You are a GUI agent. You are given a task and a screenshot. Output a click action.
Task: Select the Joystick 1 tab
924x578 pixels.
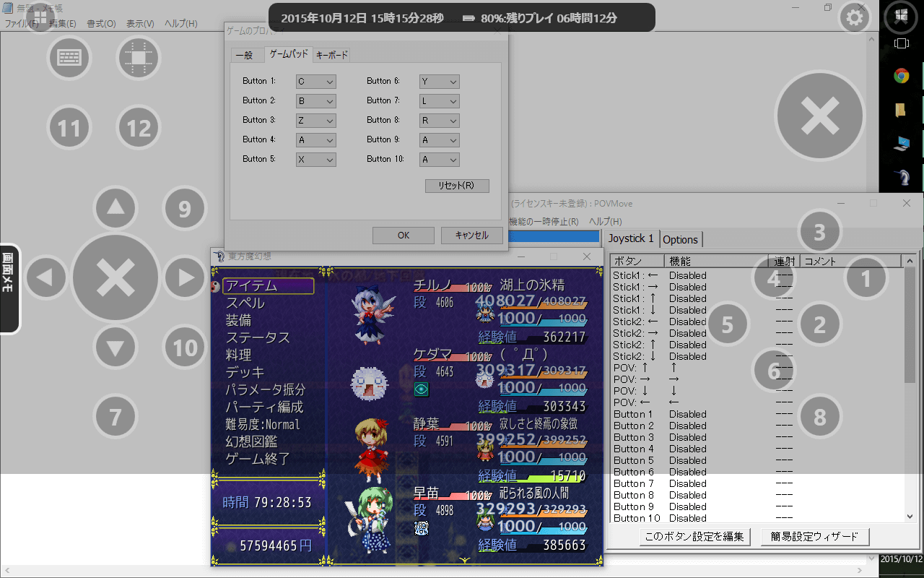pyautogui.click(x=632, y=238)
